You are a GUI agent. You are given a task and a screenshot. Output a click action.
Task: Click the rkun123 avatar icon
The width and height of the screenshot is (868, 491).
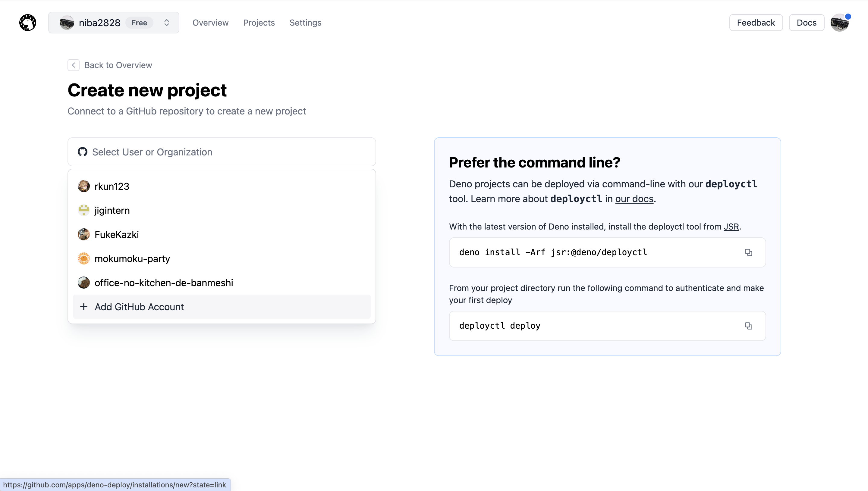84,186
